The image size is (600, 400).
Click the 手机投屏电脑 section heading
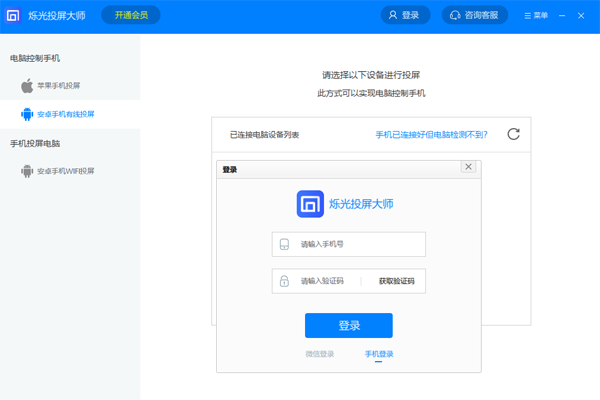35,144
